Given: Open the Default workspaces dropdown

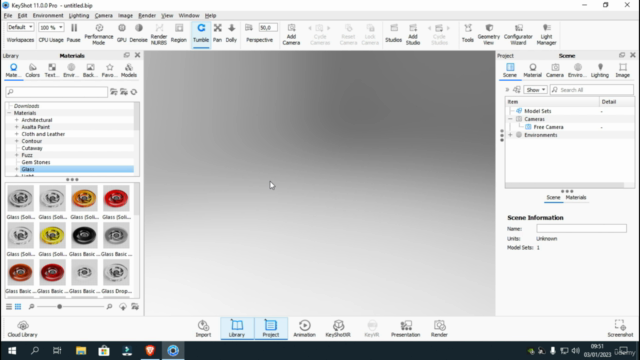Looking at the screenshot, I should coord(20,27).
